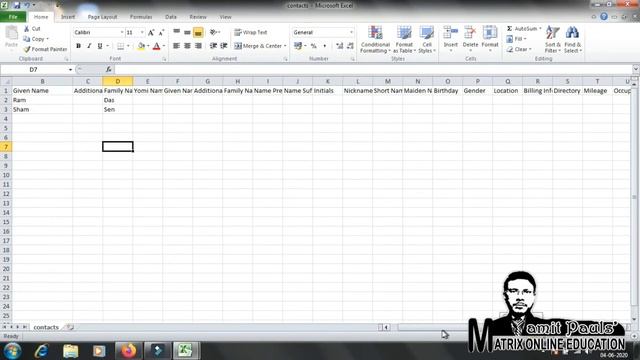The image size is (640, 360).
Task: Switch to the View tab
Action: tap(225, 17)
